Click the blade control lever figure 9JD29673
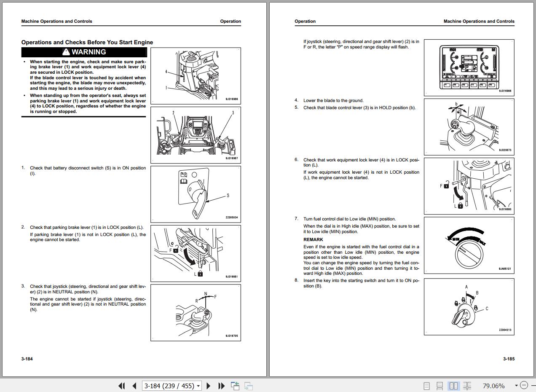The image size is (536, 392). (469, 126)
